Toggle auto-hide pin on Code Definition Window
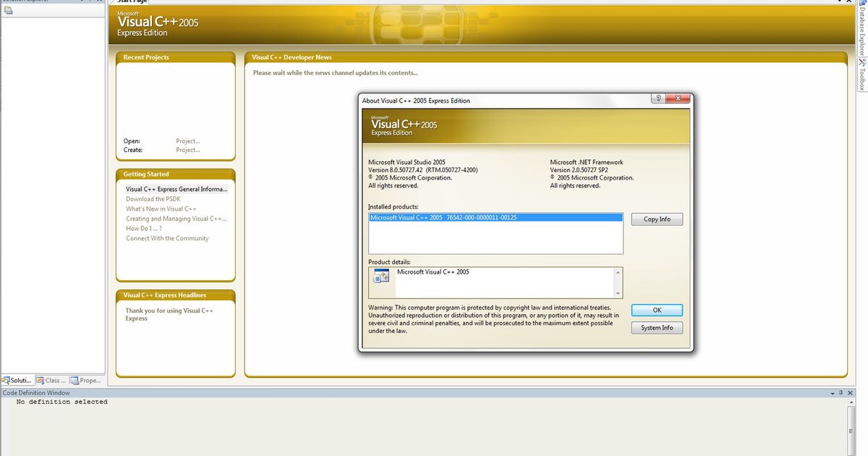This screenshot has height=456, width=868. point(842,393)
